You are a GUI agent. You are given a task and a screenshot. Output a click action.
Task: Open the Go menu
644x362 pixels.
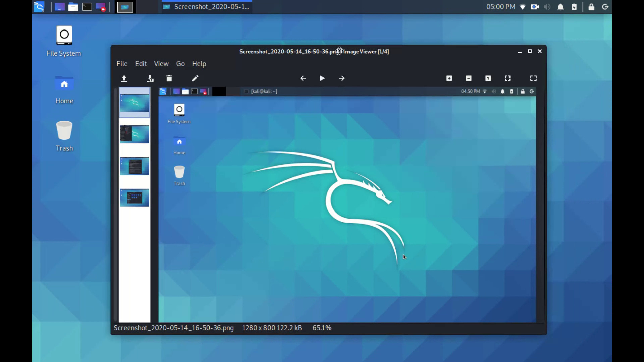point(180,64)
